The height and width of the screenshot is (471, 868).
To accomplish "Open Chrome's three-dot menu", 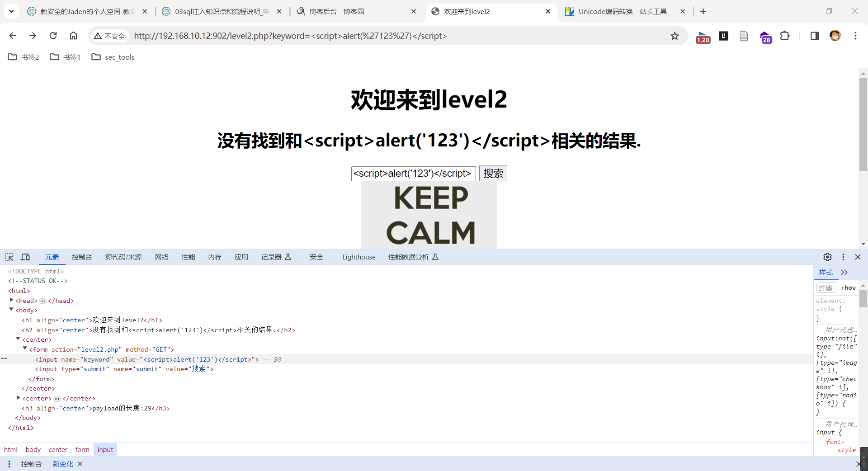I will point(855,36).
